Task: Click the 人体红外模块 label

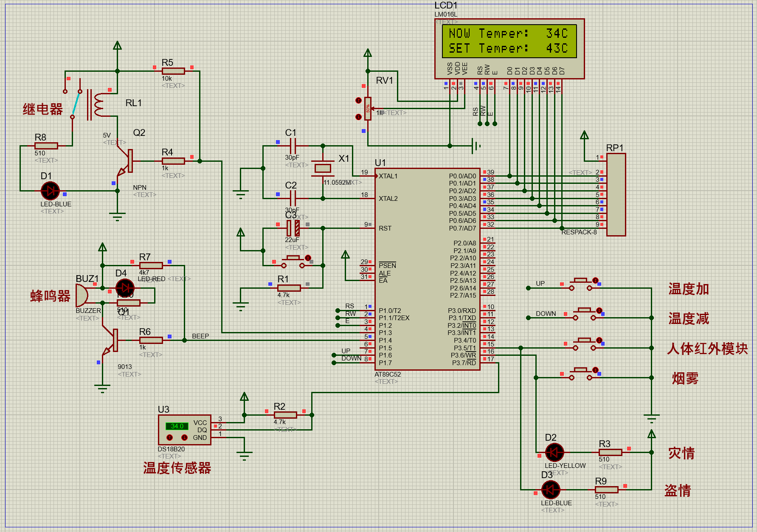Action: [x=707, y=349]
